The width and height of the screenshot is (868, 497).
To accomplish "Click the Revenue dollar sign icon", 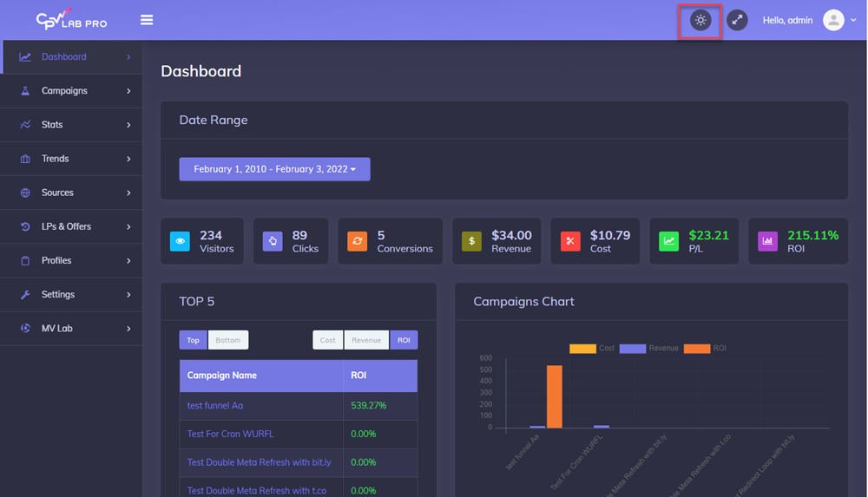I will (x=471, y=241).
